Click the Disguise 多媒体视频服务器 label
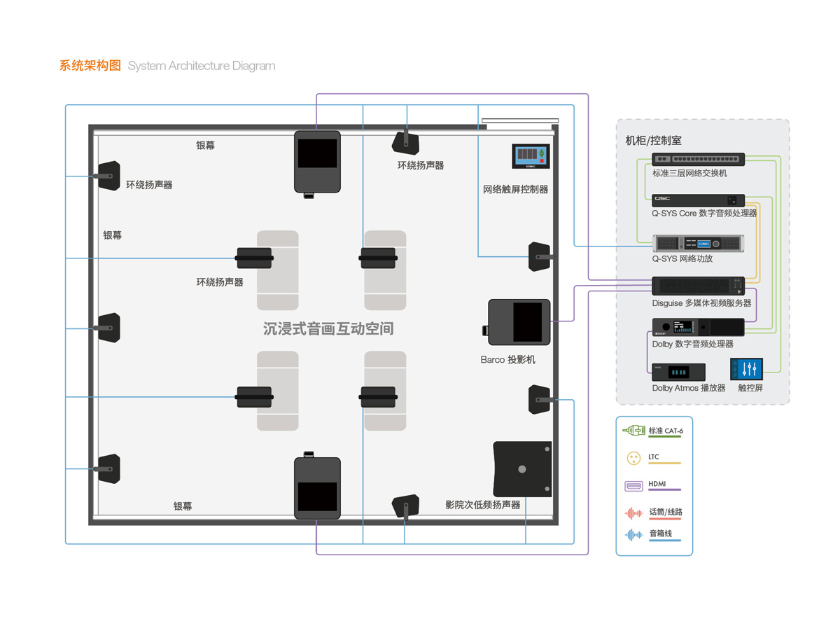 [x=702, y=303]
